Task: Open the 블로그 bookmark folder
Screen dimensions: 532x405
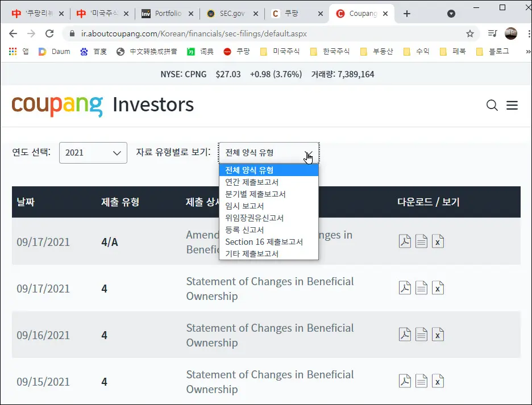Action: (x=492, y=52)
